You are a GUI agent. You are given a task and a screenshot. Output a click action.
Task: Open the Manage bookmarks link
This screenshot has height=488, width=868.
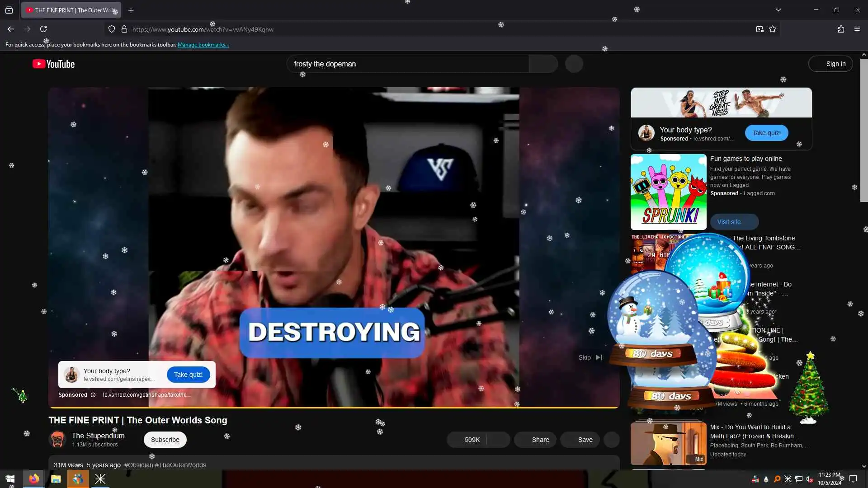203,45
